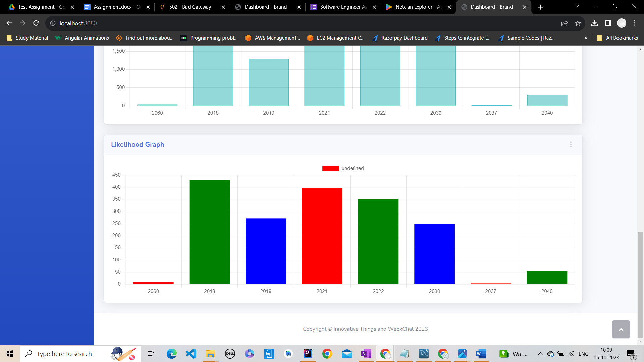Show hidden system tray icons

pos(540,354)
